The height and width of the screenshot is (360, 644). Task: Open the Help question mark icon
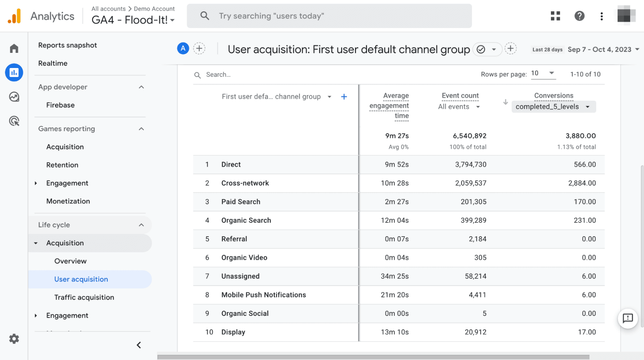pos(579,16)
